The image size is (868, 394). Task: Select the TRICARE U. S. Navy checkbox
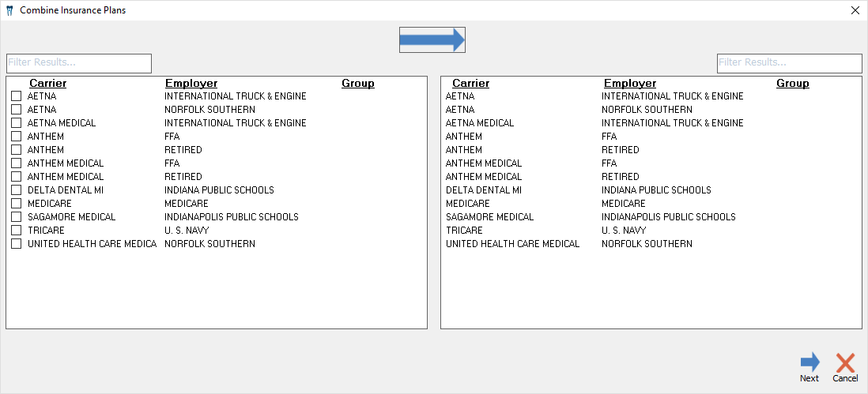point(16,231)
